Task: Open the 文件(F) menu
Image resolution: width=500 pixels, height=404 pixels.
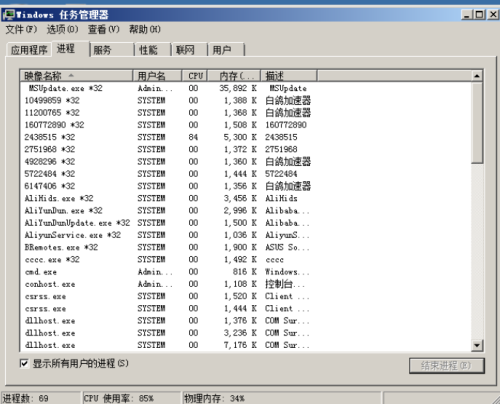Action: tap(21, 29)
